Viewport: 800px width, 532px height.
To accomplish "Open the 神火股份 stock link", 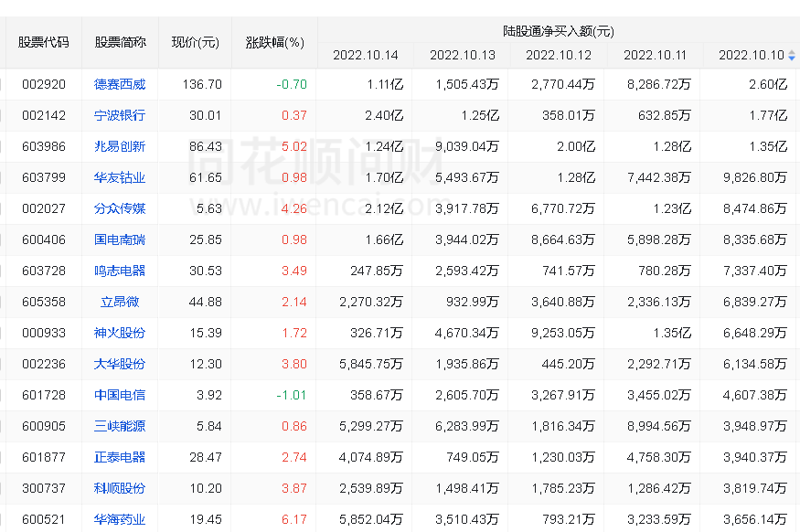I will coord(120,333).
